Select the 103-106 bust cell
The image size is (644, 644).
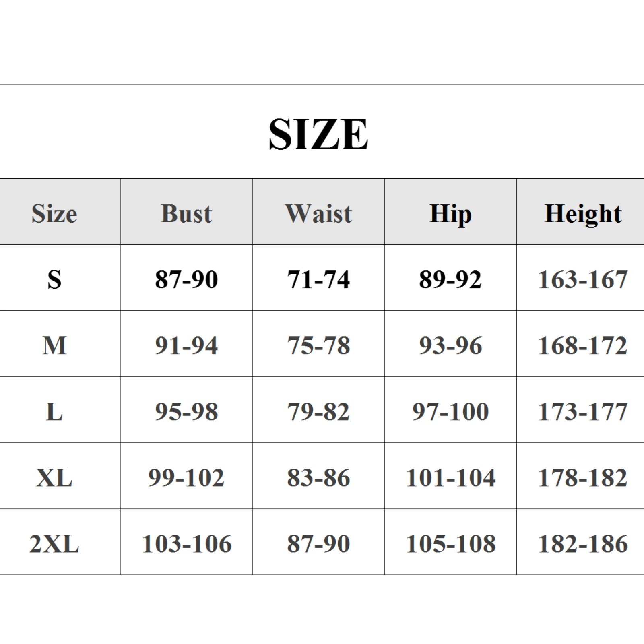click(186, 544)
